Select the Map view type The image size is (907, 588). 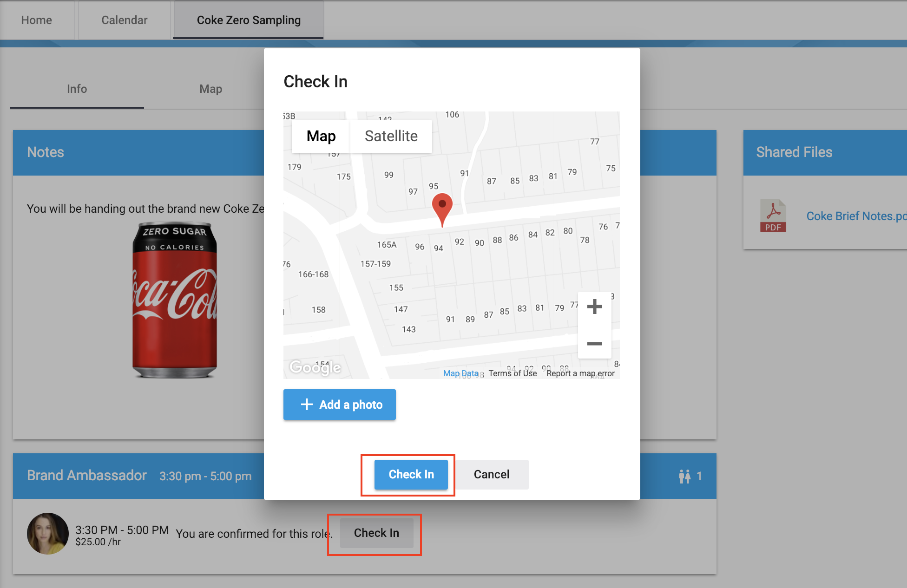(x=321, y=136)
